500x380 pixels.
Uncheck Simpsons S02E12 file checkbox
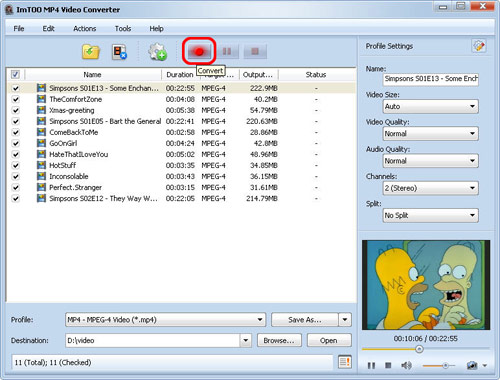pyautogui.click(x=15, y=198)
